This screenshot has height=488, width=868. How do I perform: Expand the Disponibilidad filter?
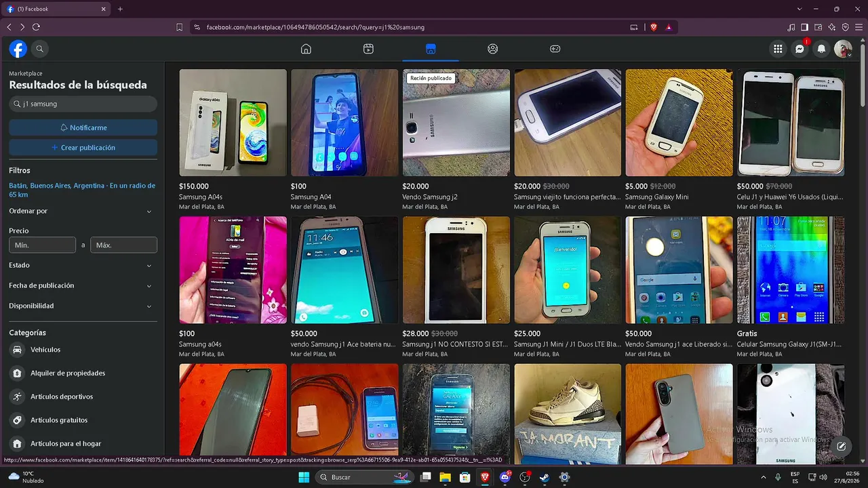(x=83, y=306)
